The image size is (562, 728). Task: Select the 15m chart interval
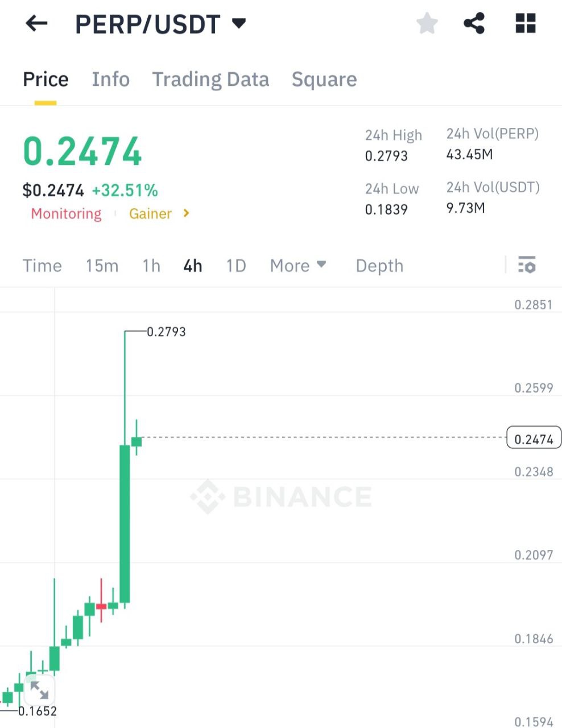click(x=102, y=266)
